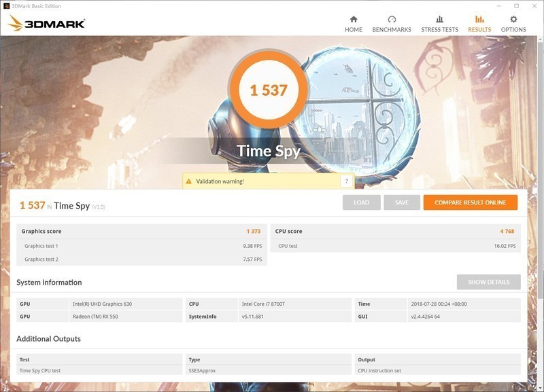Click the 3DMark icon in the title bar
This screenshot has height=392, width=544.
[x=6, y=5]
